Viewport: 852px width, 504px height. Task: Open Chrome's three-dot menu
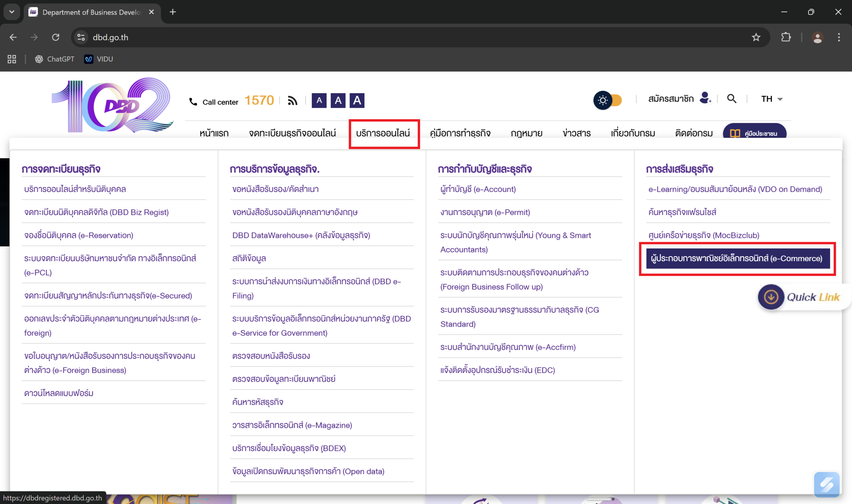click(839, 37)
